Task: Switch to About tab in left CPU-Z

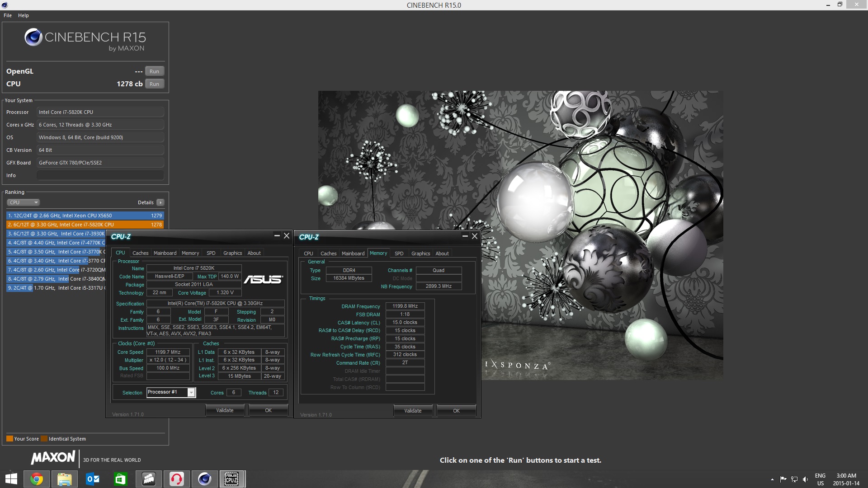Action: pos(254,253)
